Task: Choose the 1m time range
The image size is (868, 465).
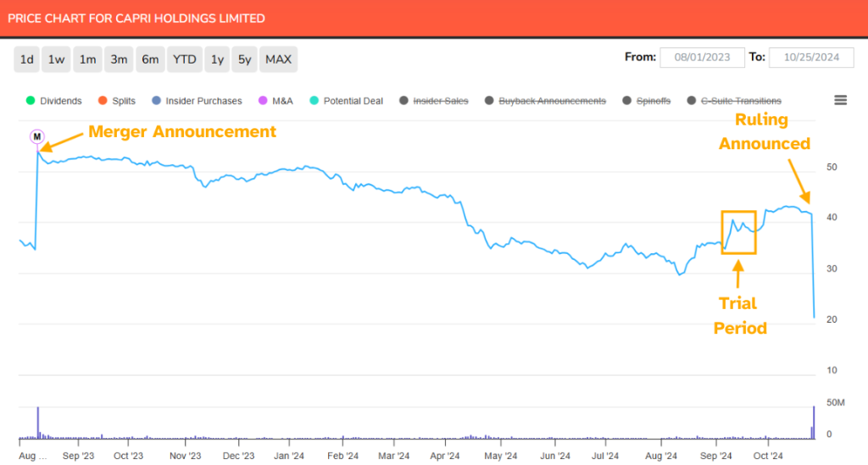Action: 87,59
